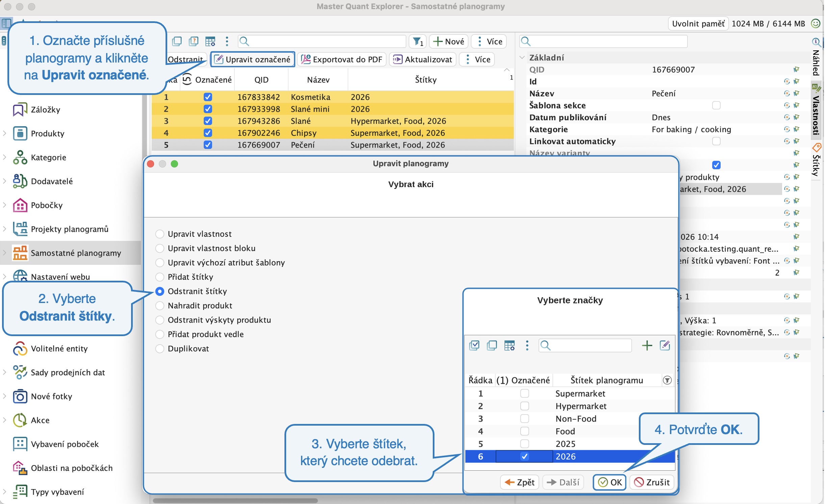
Task: Open table settings icon in Vyberte značky toolbar
Action: 509,345
